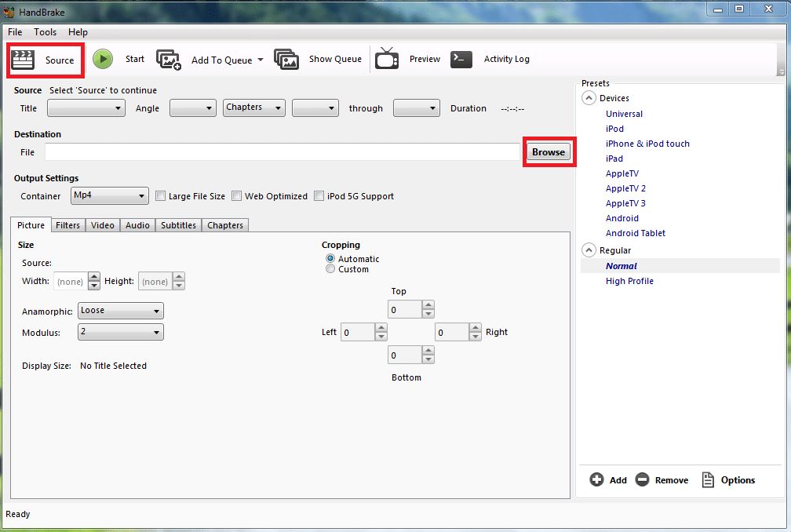Click the Show Queue label

[335, 59]
